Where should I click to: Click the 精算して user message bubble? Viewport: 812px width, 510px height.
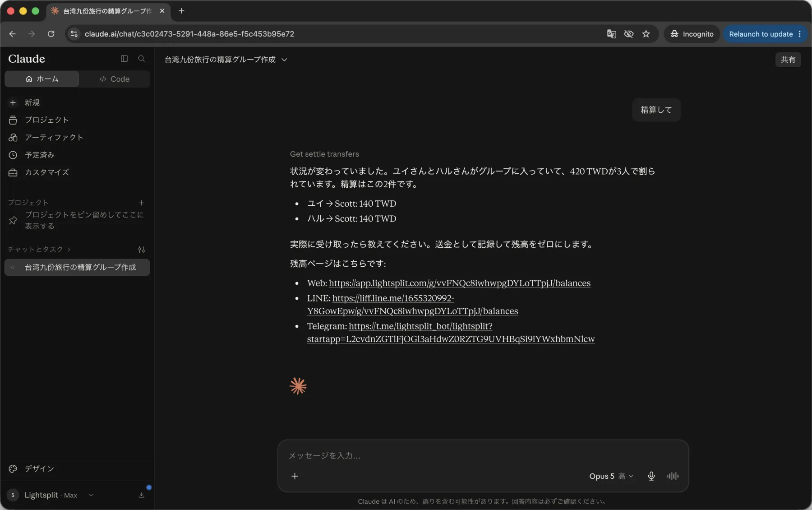656,110
